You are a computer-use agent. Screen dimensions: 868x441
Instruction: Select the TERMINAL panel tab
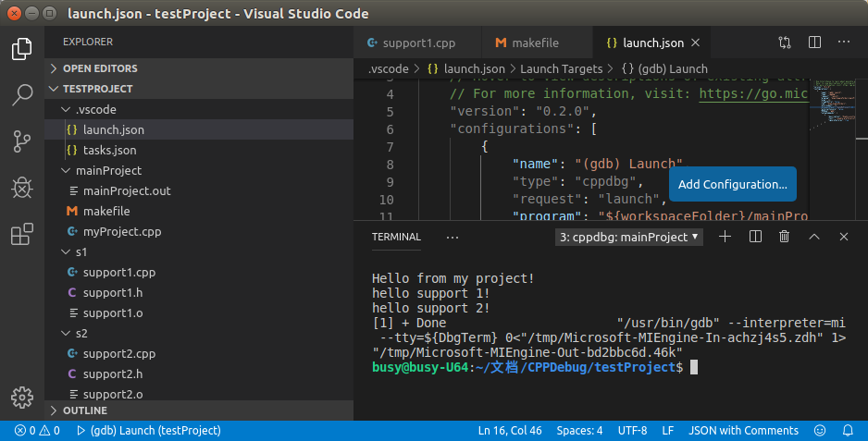click(x=396, y=237)
